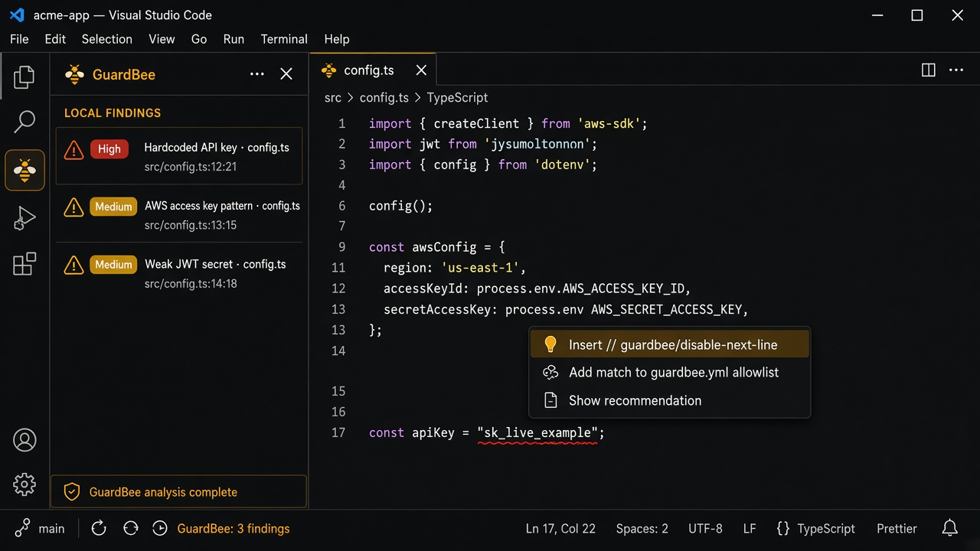Image resolution: width=980 pixels, height=551 pixels.
Task: Click warning icon of AWS access key pattern
Action: click(73, 207)
